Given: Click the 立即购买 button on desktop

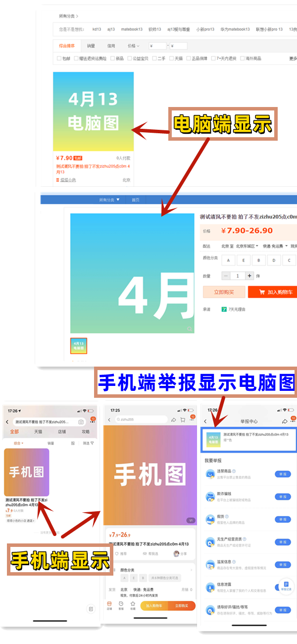Looking at the screenshot, I should click(x=224, y=292).
